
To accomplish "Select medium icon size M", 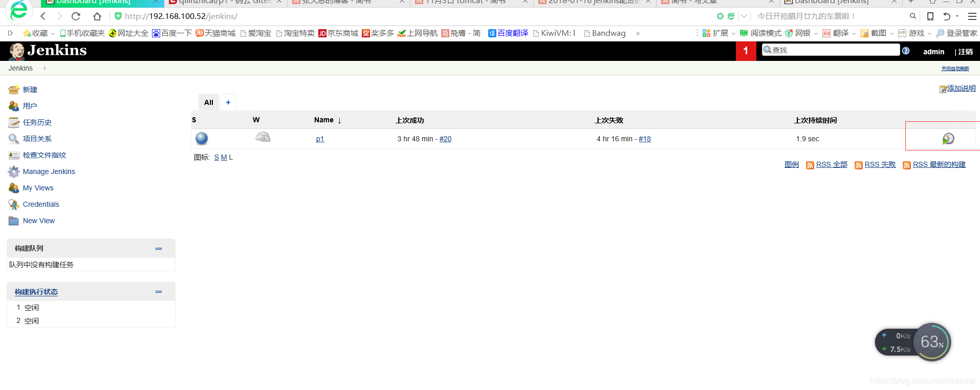I will point(224,157).
